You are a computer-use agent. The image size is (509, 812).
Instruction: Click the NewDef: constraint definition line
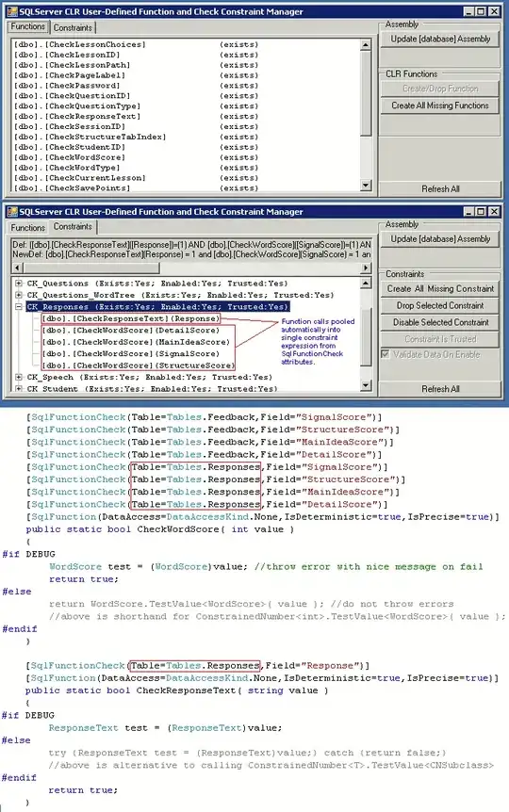[x=191, y=254]
